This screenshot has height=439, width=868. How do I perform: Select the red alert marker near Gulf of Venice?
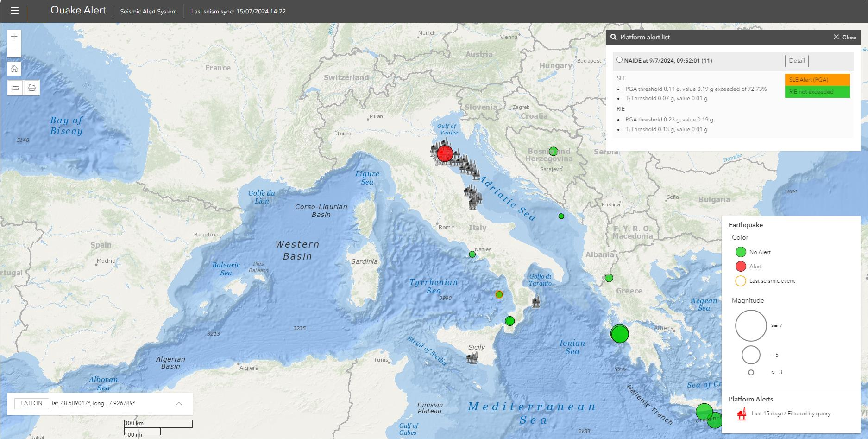(444, 154)
